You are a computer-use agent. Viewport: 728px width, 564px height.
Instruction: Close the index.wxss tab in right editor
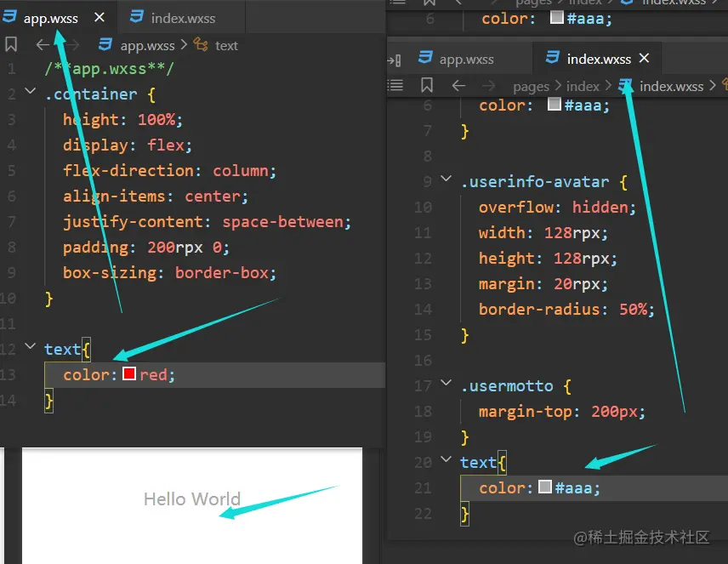tap(644, 58)
